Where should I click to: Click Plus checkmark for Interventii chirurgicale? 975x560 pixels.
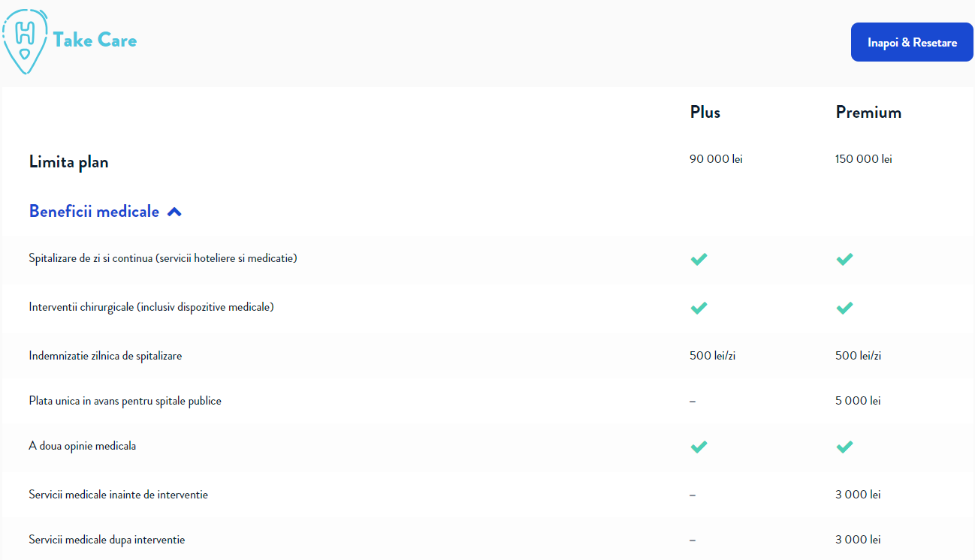click(699, 308)
